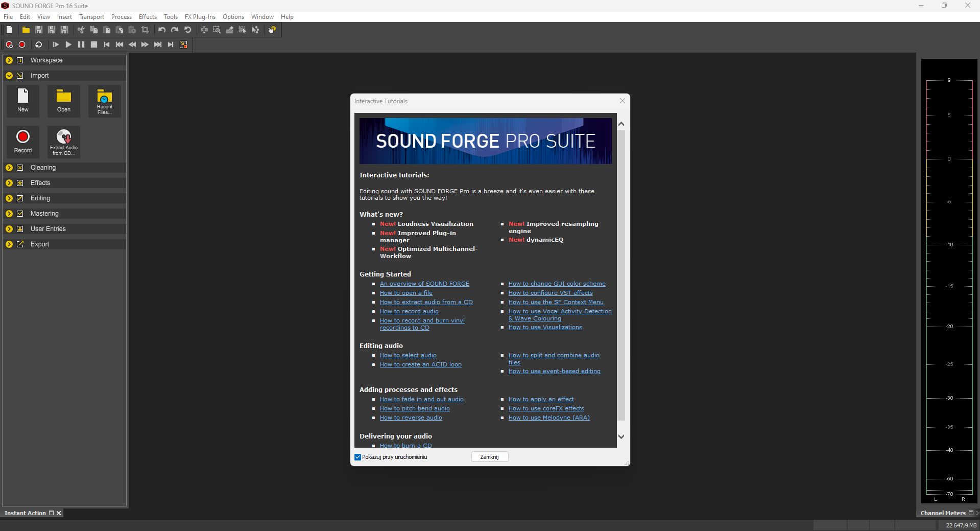The width and height of the screenshot is (980, 531).
Task: Open Recent Files from the Import panel
Action: coord(105,101)
